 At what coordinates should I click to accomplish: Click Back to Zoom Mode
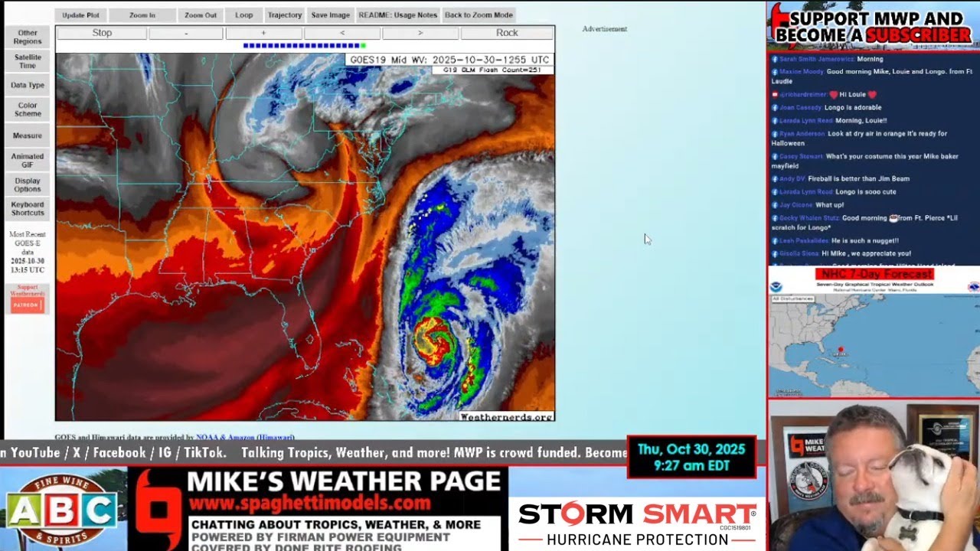(479, 15)
